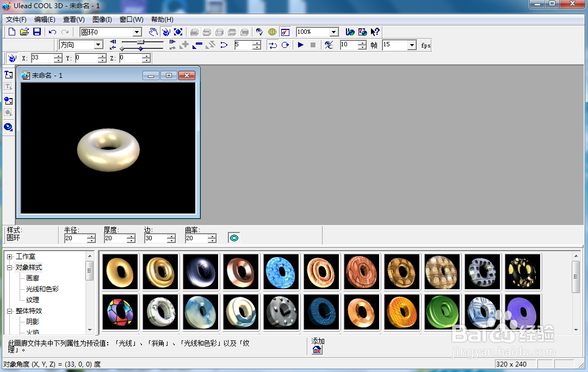
Task: Click the insert text tool in left sidebar
Action: click(8, 75)
